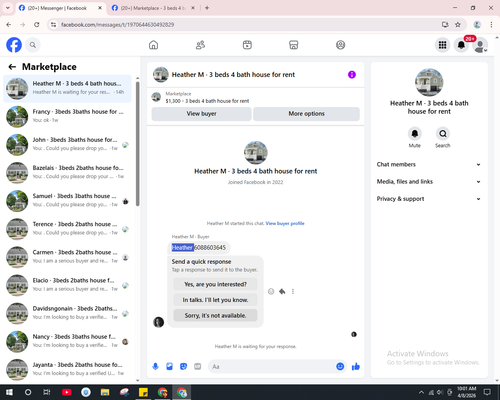Open the Reels video icon in navigation
Image resolution: width=500 pixels, height=400 pixels.
[247, 45]
